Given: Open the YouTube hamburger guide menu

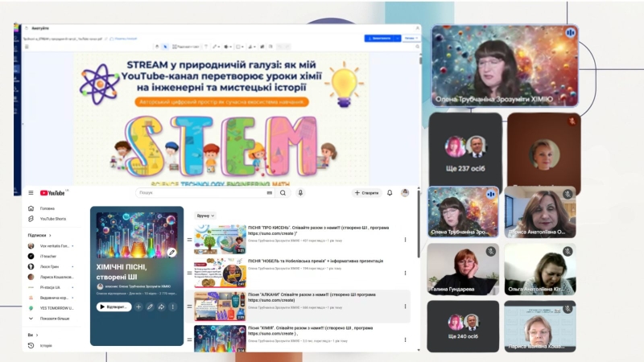Looking at the screenshot, I should click(31, 193).
